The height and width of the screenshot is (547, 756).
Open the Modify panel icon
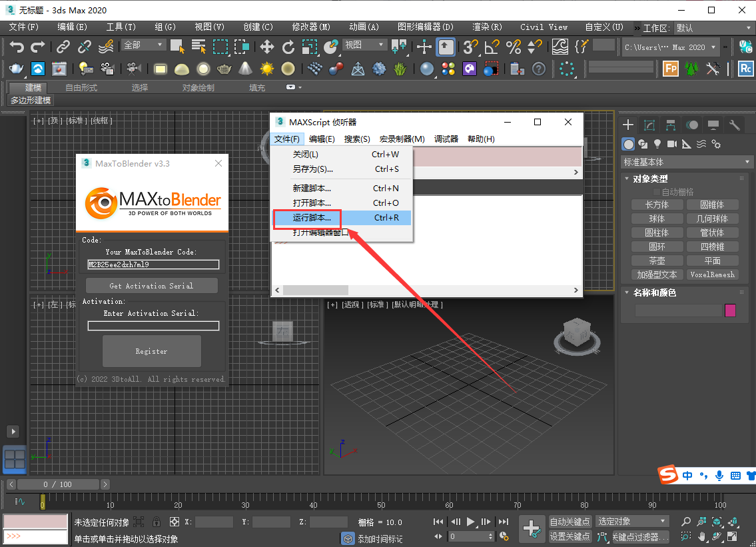coord(649,125)
